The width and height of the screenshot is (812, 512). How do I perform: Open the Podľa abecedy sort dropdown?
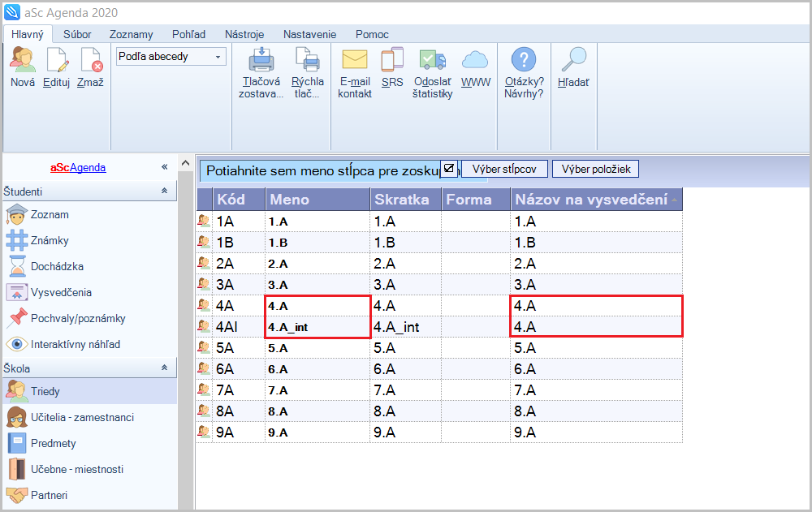[x=218, y=57]
